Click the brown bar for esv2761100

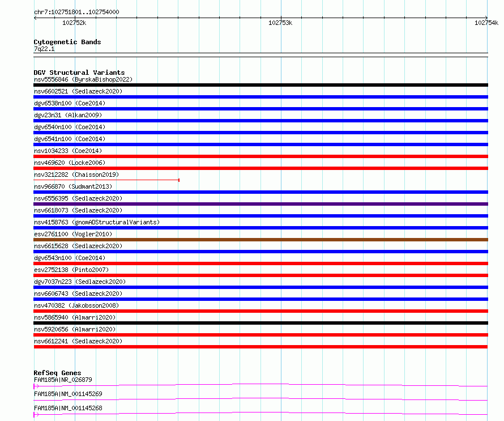[x=260, y=240]
